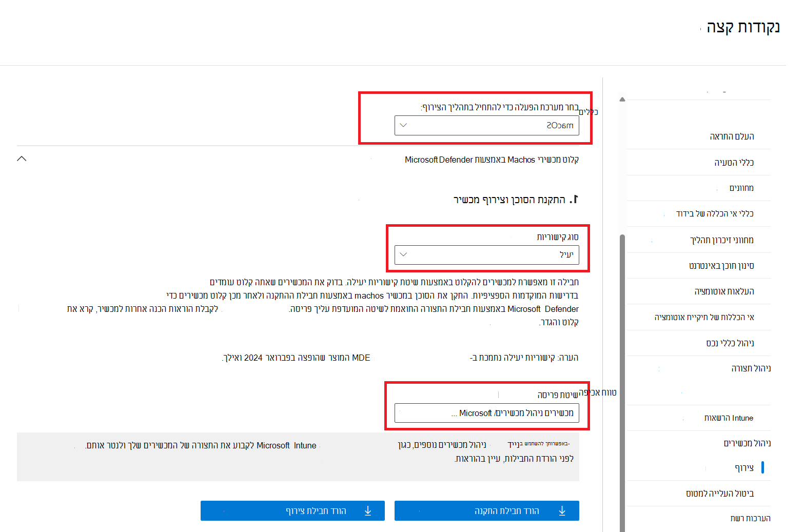Viewport: 804px width, 532px height.
Task: Click the scroll-to-top arrow above the sidebar
Action: pyautogui.click(x=622, y=98)
